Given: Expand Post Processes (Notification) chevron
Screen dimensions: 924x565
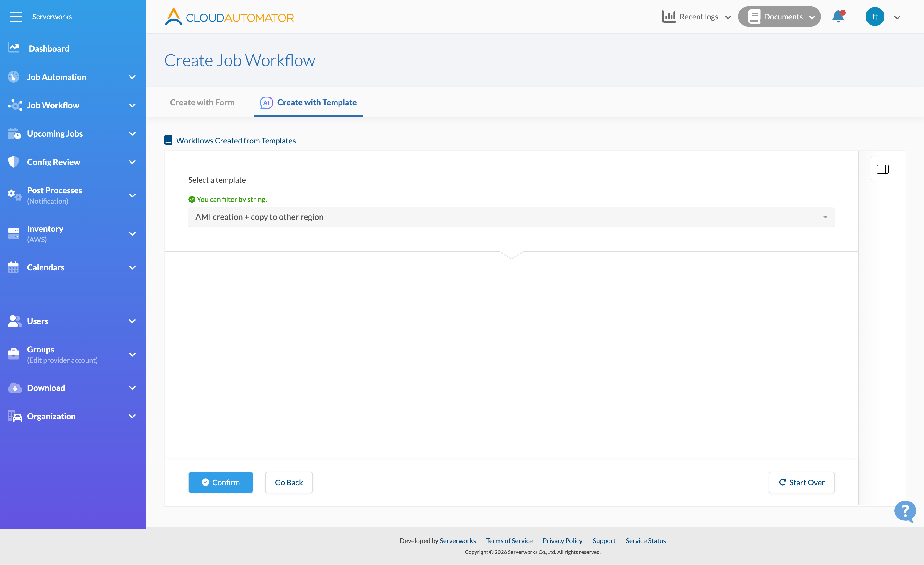Looking at the screenshot, I should click(x=132, y=195).
